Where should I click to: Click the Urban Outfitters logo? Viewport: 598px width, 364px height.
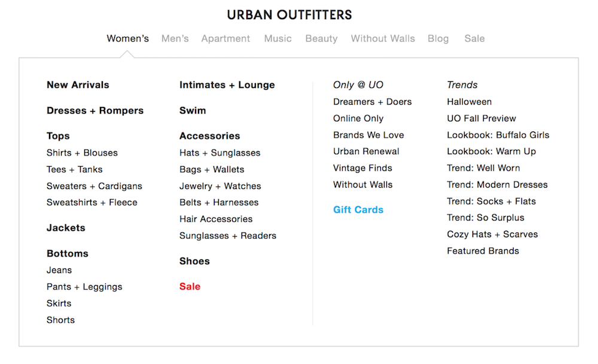coord(289,15)
